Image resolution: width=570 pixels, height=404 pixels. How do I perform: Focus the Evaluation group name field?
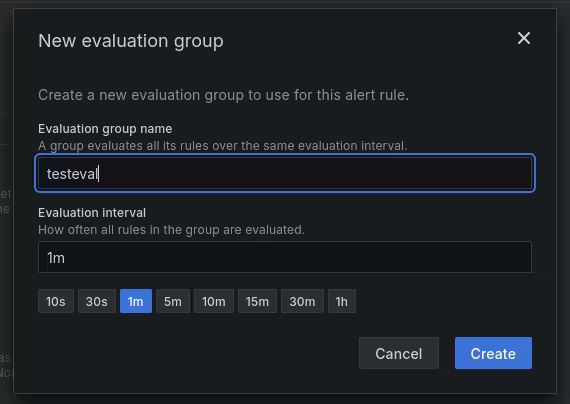pyautogui.click(x=285, y=173)
